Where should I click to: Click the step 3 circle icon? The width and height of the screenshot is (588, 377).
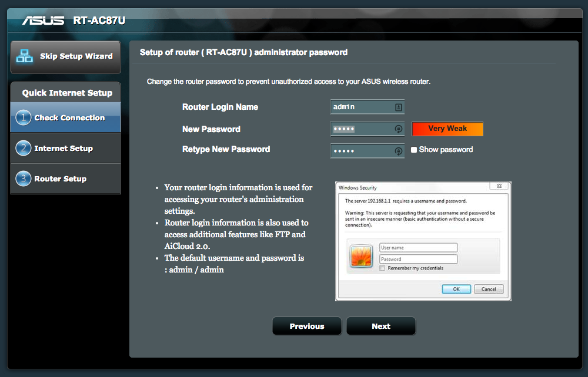click(24, 179)
